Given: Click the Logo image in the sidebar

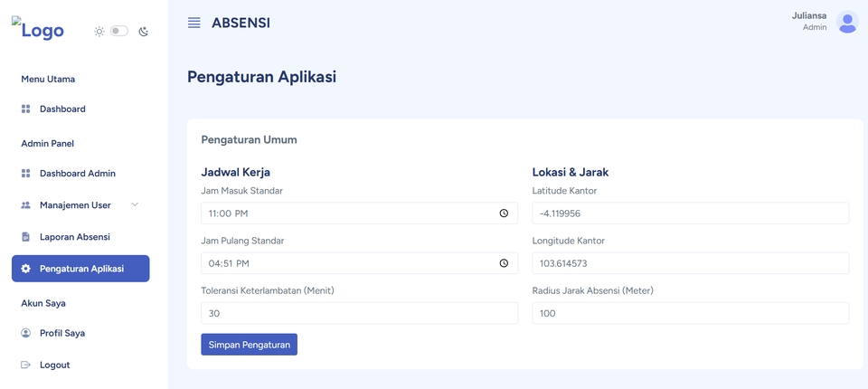Looking at the screenshot, I should [x=38, y=28].
